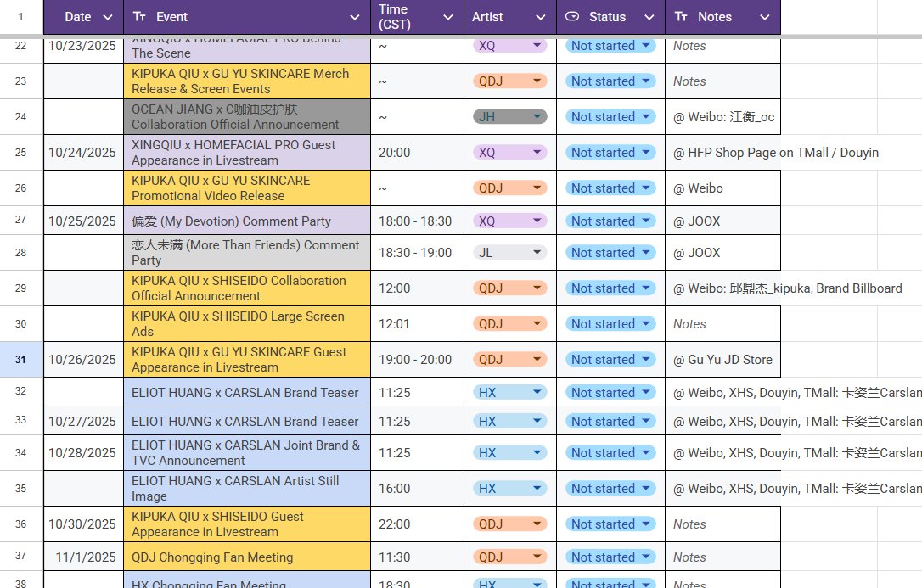The height and width of the screenshot is (588, 922).
Task: Open the QDJ artist chip in row 29
Action: click(509, 288)
